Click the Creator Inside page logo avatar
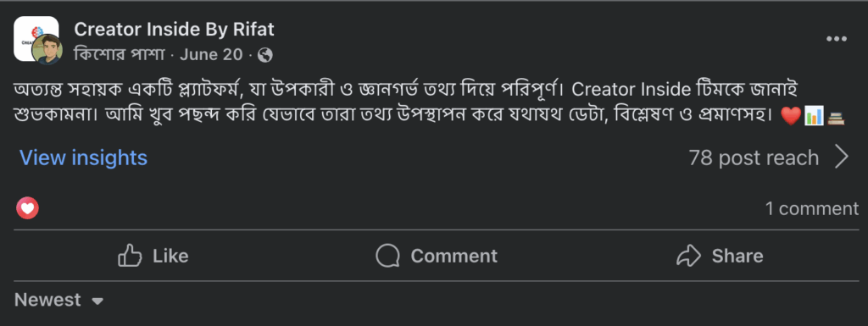868x326 pixels. click(36, 37)
